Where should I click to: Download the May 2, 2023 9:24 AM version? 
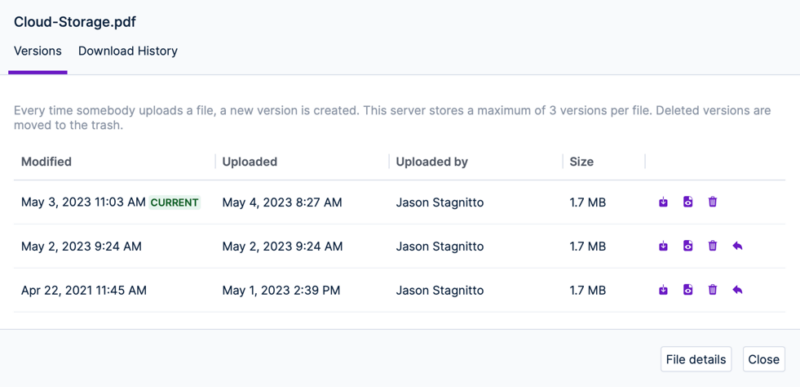[x=663, y=246]
